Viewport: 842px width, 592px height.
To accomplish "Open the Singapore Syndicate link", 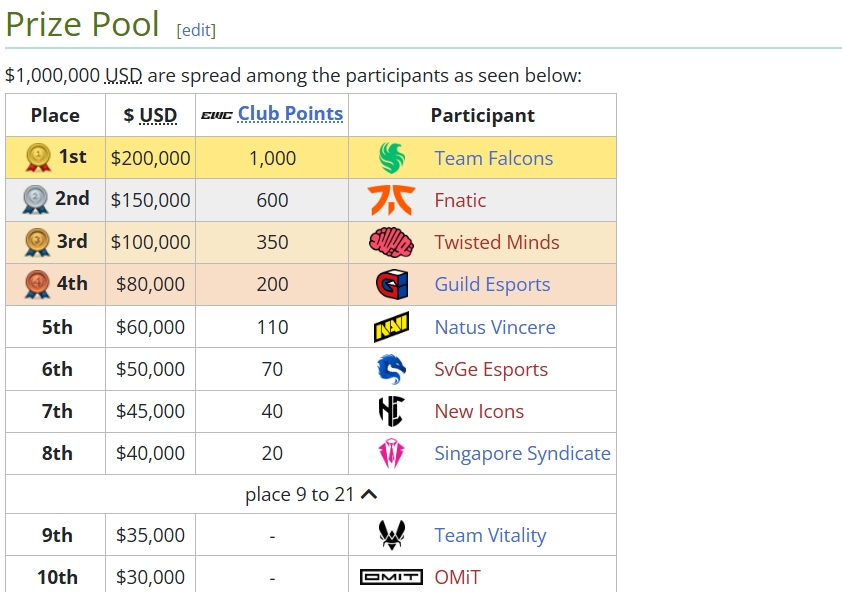I will 522,453.
